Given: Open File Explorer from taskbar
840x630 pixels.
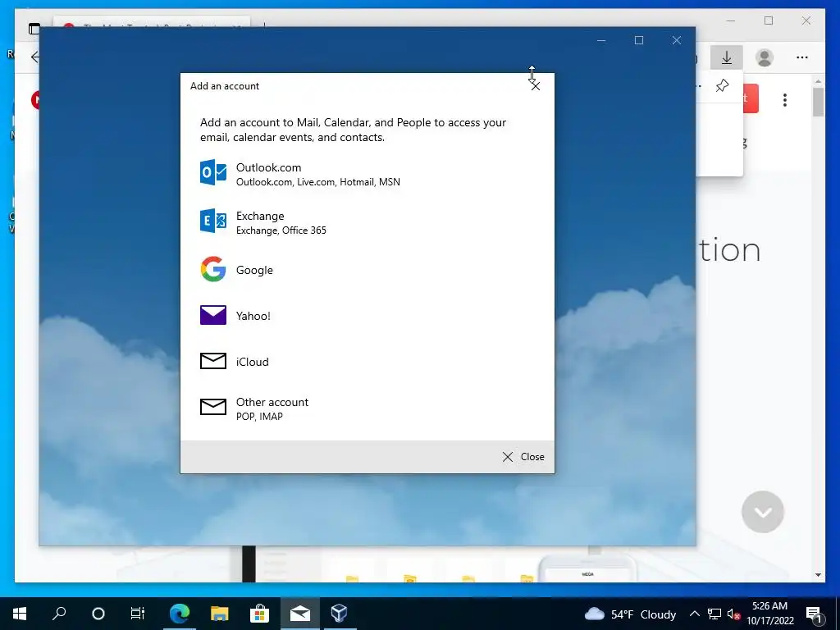Looking at the screenshot, I should click(219, 614).
